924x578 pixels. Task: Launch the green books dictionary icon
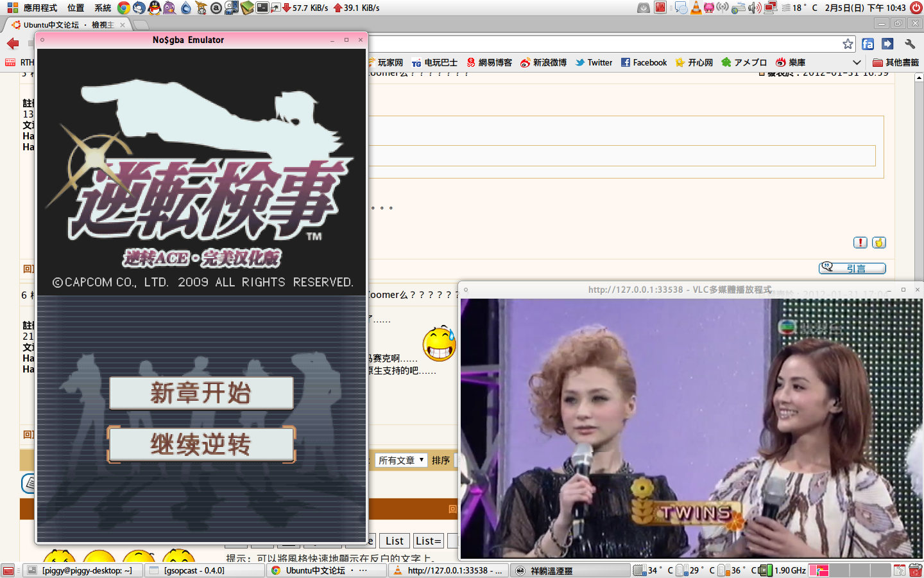click(x=247, y=8)
